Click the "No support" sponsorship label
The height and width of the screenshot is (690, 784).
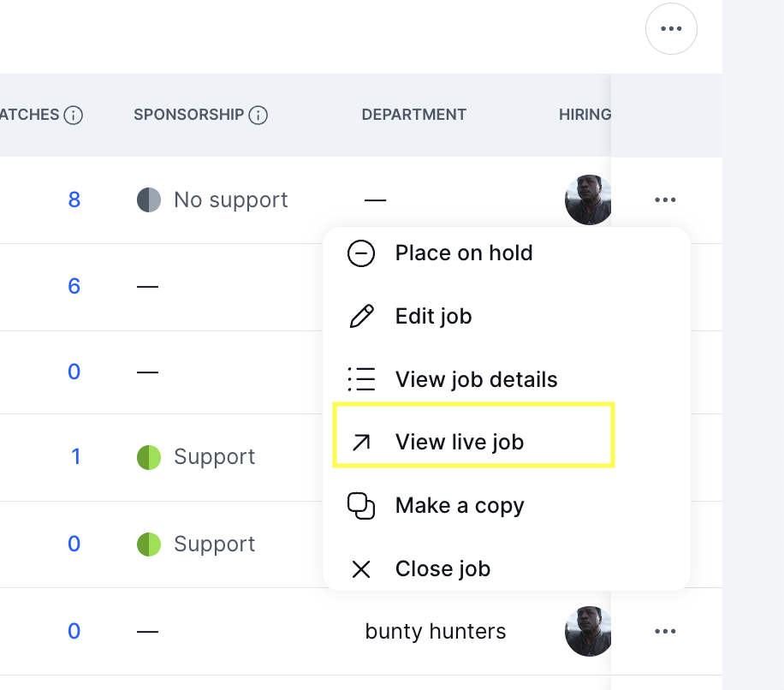230,200
